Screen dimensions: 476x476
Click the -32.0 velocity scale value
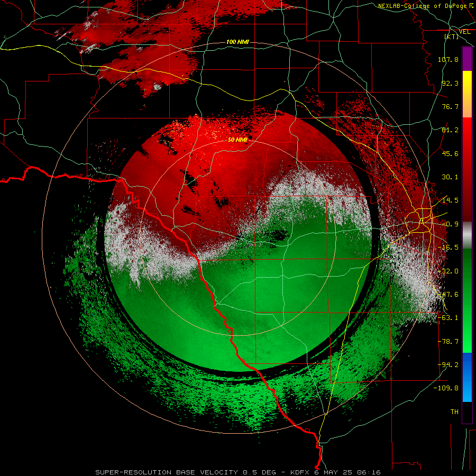pyautogui.click(x=448, y=271)
